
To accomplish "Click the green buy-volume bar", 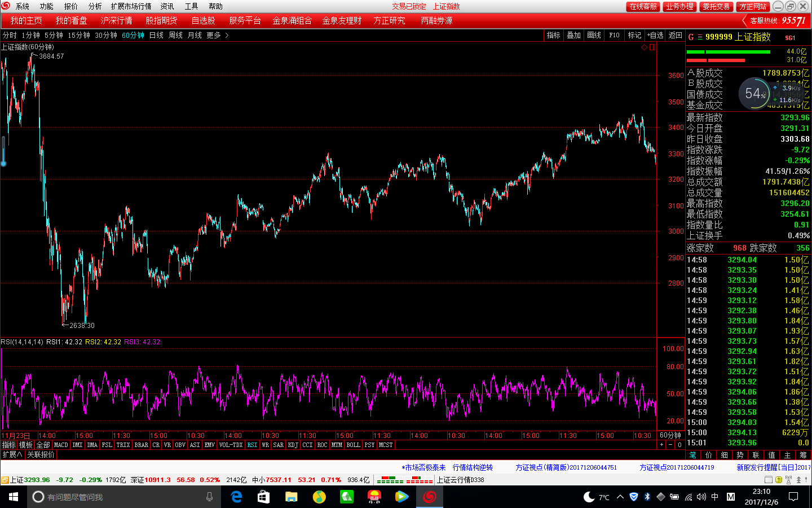I will 728,52.
